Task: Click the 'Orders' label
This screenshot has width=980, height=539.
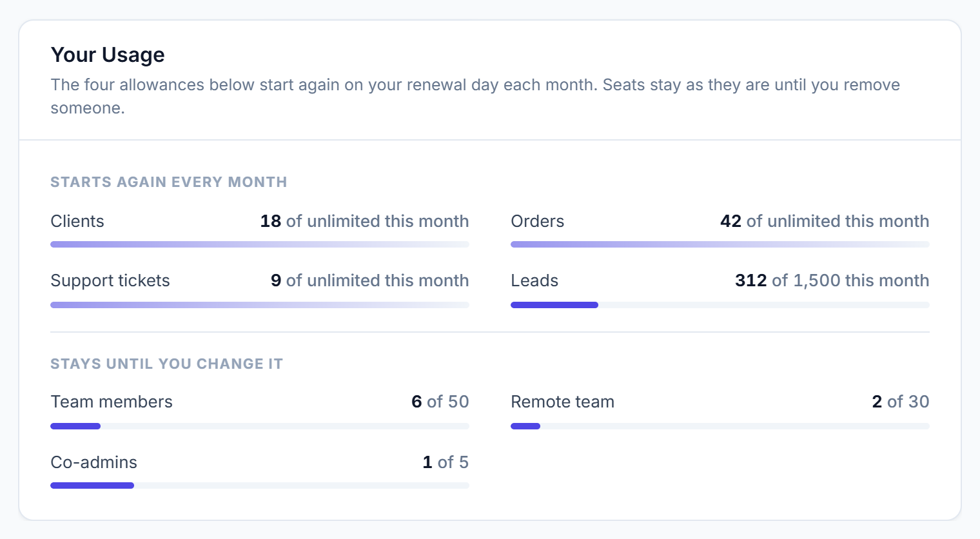Action: pyautogui.click(x=537, y=221)
